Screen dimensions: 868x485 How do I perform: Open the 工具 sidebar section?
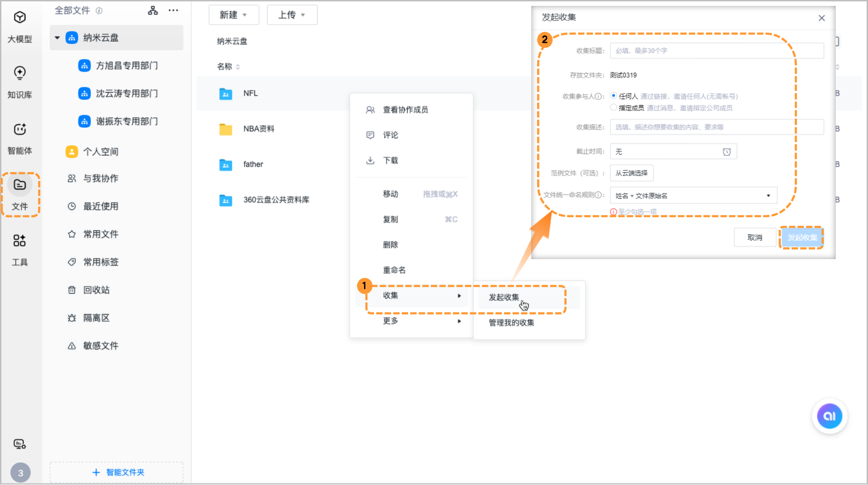click(20, 250)
